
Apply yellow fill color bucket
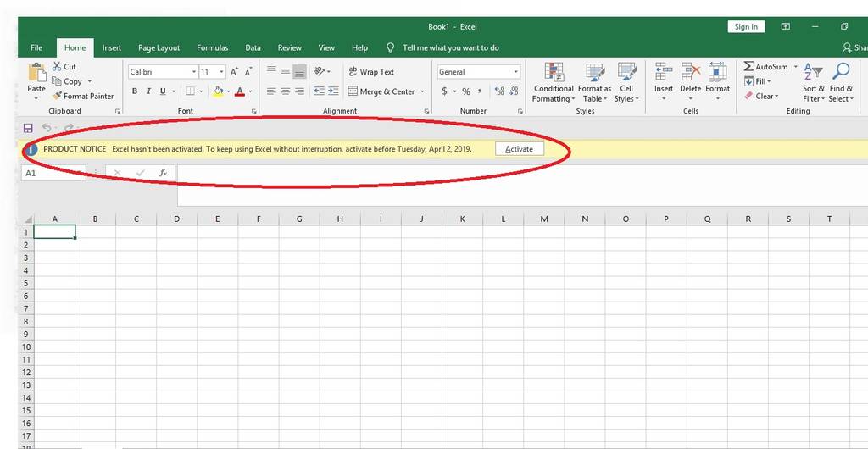[218, 91]
